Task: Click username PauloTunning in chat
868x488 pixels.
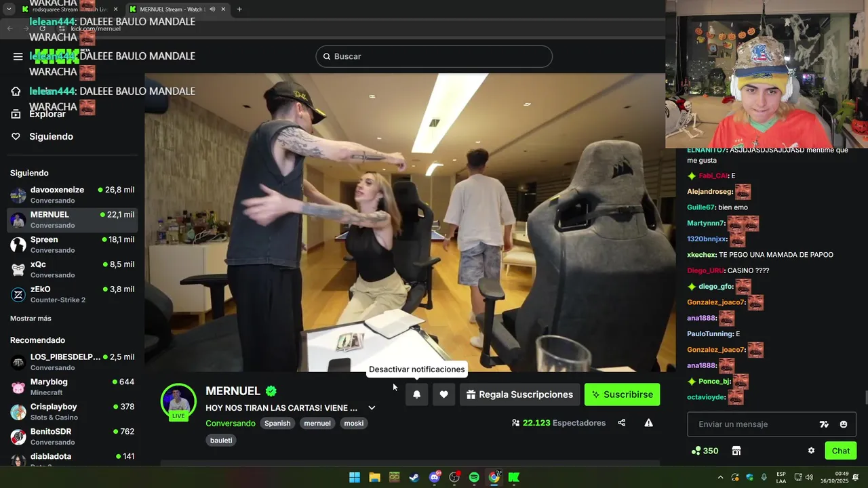Action: 710,333
